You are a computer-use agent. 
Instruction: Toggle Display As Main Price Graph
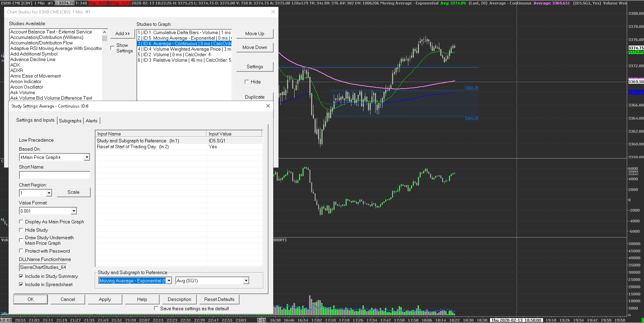click(x=21, y=222)
